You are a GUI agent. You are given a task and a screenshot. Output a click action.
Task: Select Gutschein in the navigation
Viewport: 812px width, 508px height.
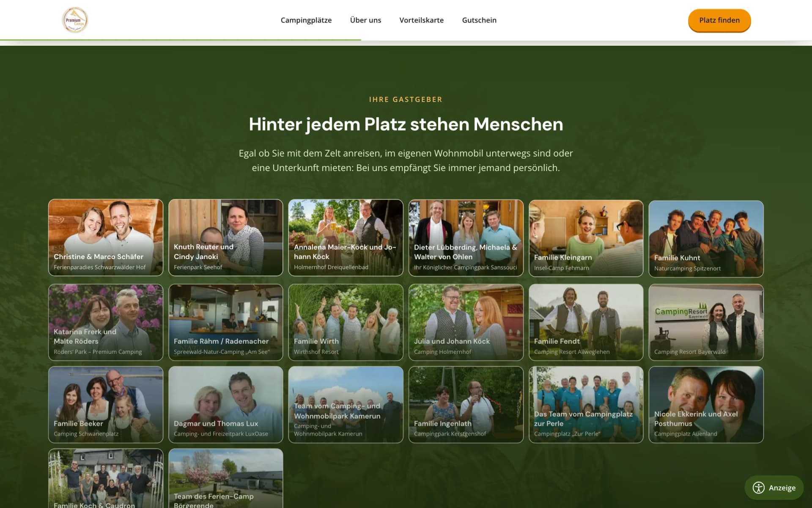click(x=479, y=20)
